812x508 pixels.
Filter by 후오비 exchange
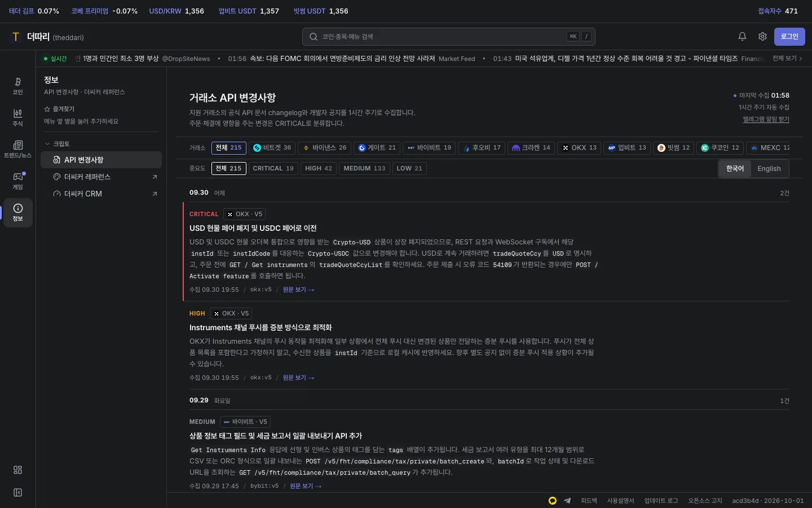[x=482, y=148]
